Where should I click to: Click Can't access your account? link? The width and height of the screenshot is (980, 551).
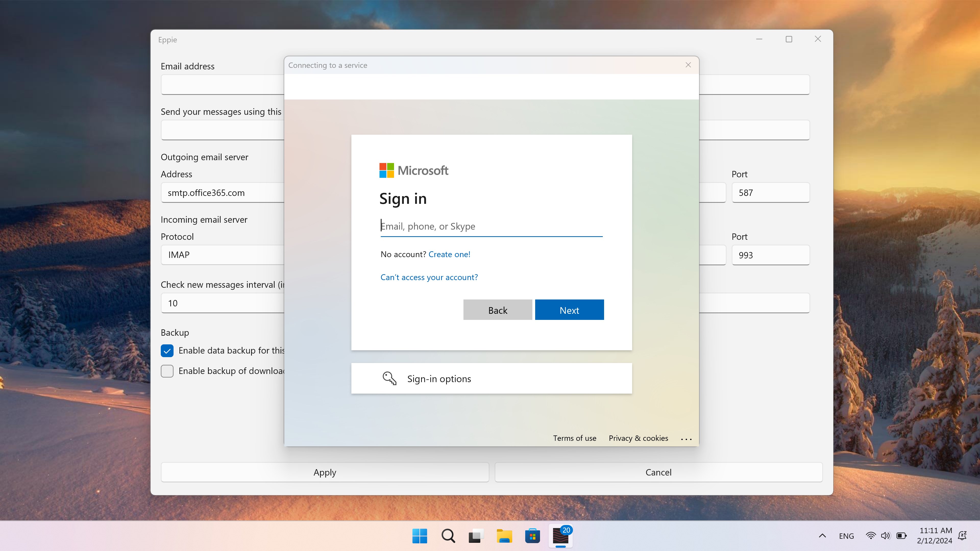coord(429,277)
